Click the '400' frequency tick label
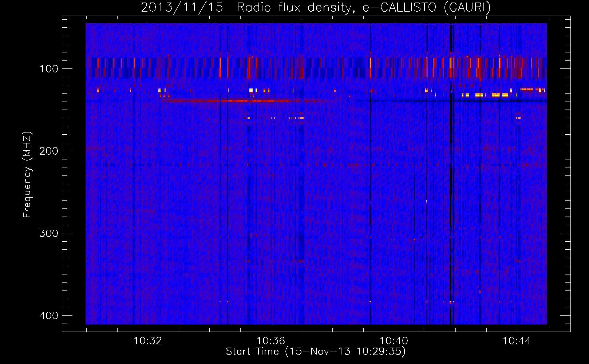Image resolution: width=589 pixels, height=364 pixels. point(49,316)
